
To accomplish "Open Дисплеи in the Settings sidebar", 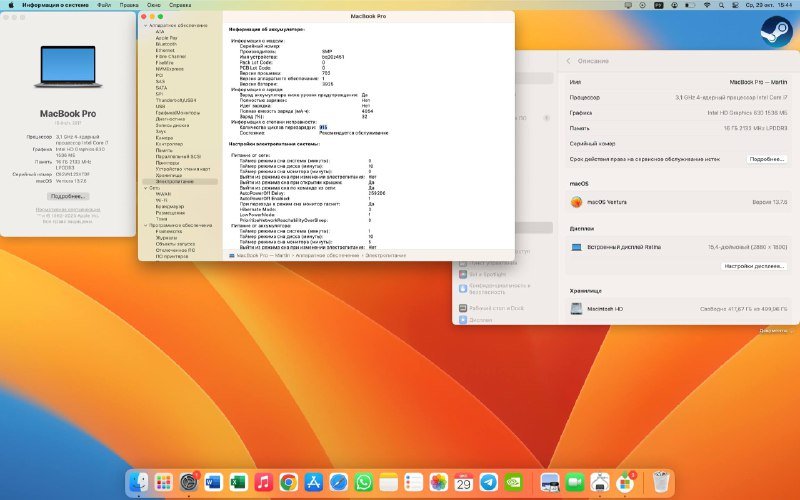I will tap(480, 320).
